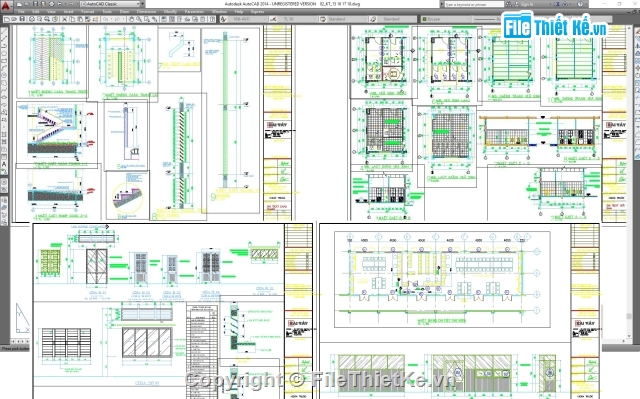Open the Edit menu
The width and height of the screenshot is (640, 399).
[x=36, y=11]
